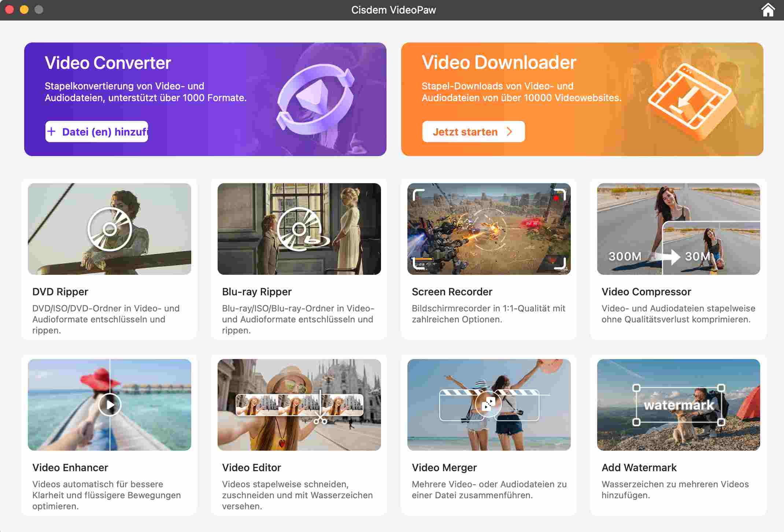Viewport: 784px width, 532px height.
Task: Click chevron arrow beside Jetzt starten
Action: coord(509,132)
